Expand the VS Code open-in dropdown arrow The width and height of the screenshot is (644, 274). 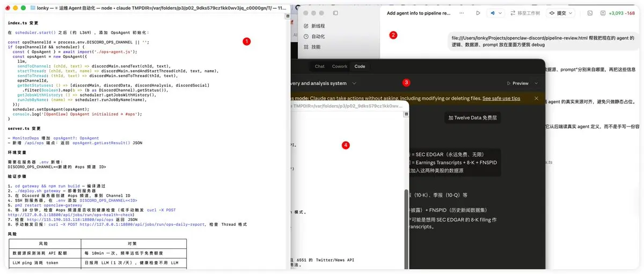pos(500,12)
